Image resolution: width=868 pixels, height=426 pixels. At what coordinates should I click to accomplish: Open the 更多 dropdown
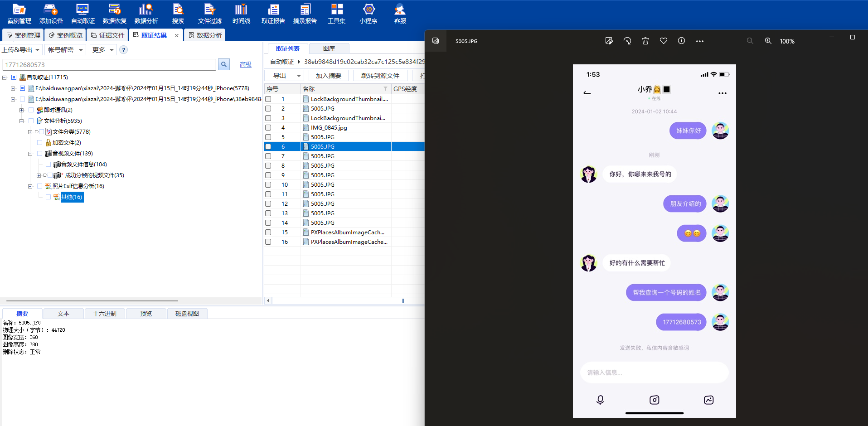(x=102, y=50)
